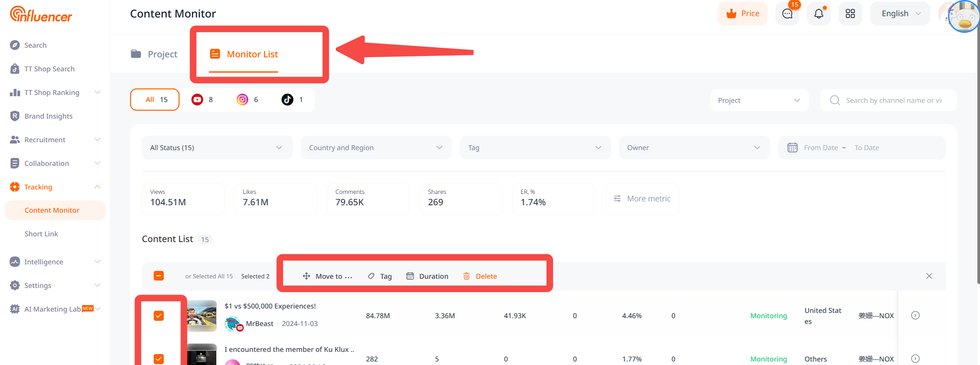Open the apps grid icon
980x365 pixels.
(850, 14)
